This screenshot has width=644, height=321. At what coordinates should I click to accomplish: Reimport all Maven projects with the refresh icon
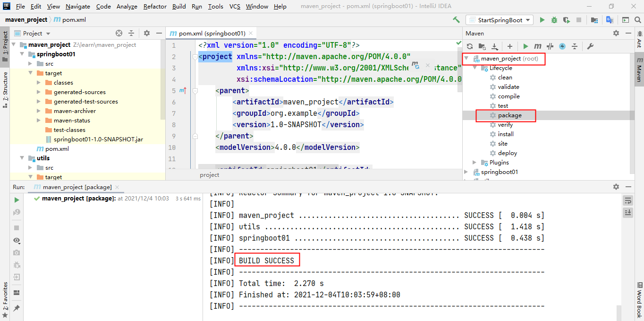click(x=470, y=46)
